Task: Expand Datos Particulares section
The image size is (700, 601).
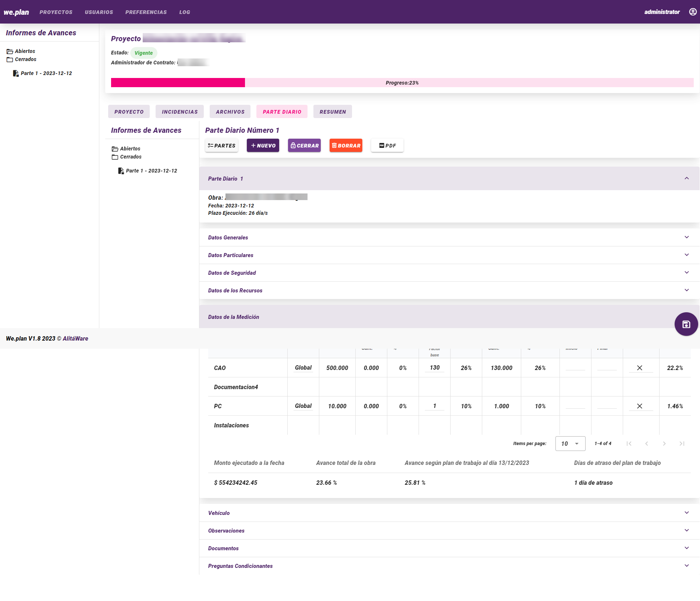Action: point(687,255)
